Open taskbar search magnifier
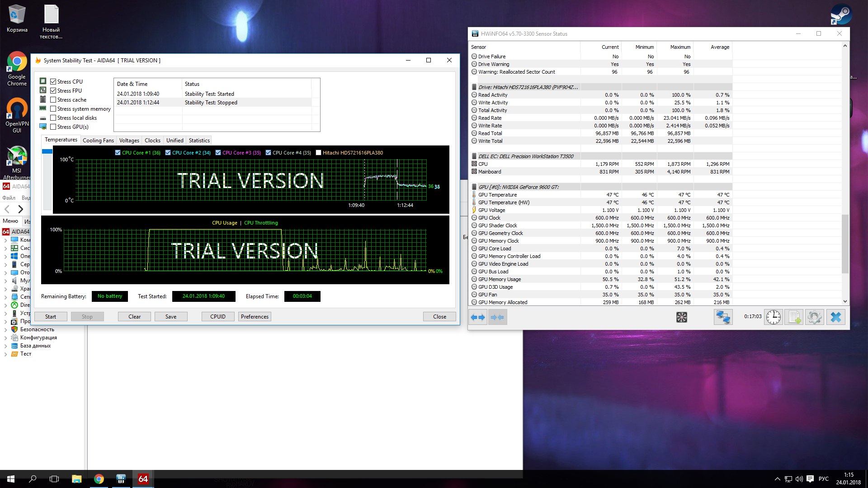The width and height of the screenshot is (868, 488). [x=33, y=479]
